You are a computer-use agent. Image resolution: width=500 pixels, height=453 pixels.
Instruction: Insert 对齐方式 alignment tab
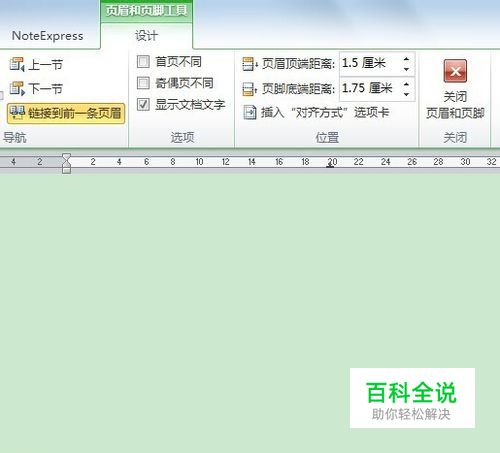[316, 113]
